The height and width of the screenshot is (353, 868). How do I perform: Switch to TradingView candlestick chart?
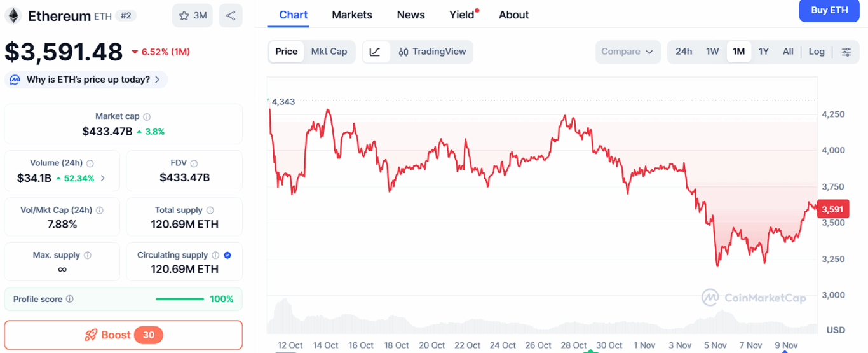[432, 52]
